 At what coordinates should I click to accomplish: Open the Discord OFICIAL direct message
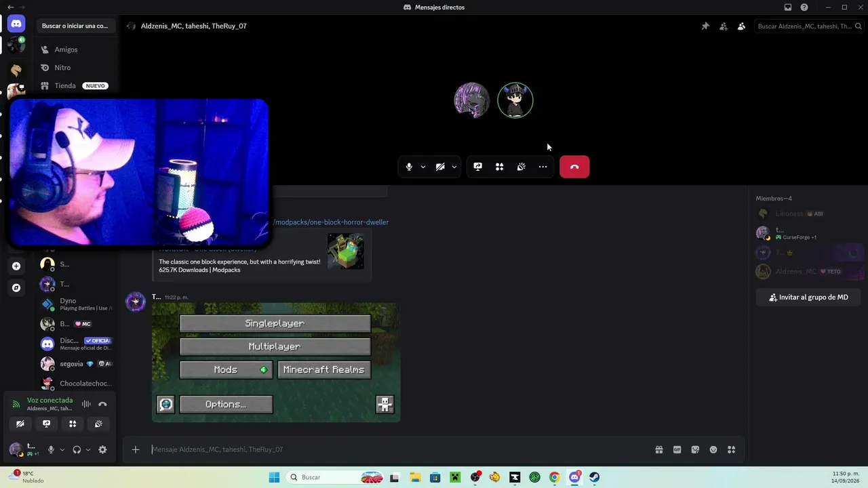point(77,344)
